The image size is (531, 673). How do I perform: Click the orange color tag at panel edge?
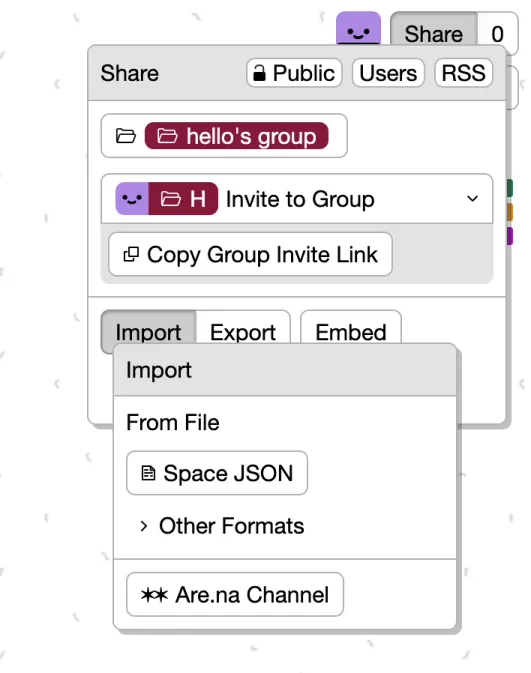[x=510, y=212]
